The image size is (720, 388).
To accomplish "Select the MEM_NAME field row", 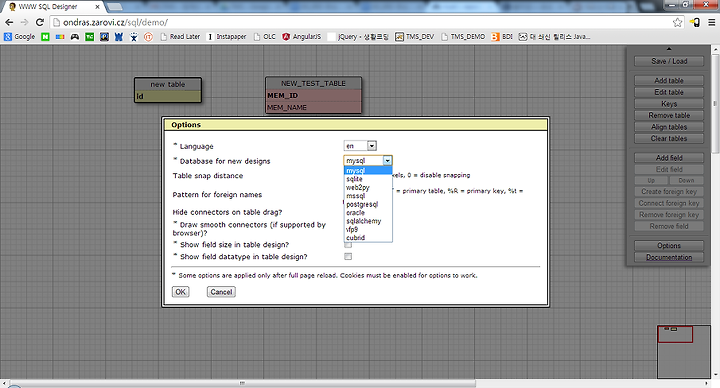I will coord(313,107).
